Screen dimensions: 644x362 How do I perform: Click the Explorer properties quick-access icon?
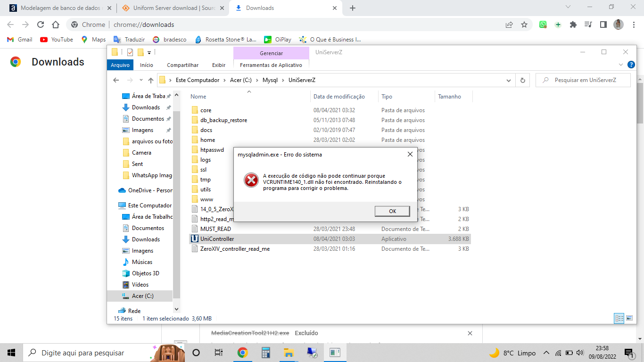(130, 52)
